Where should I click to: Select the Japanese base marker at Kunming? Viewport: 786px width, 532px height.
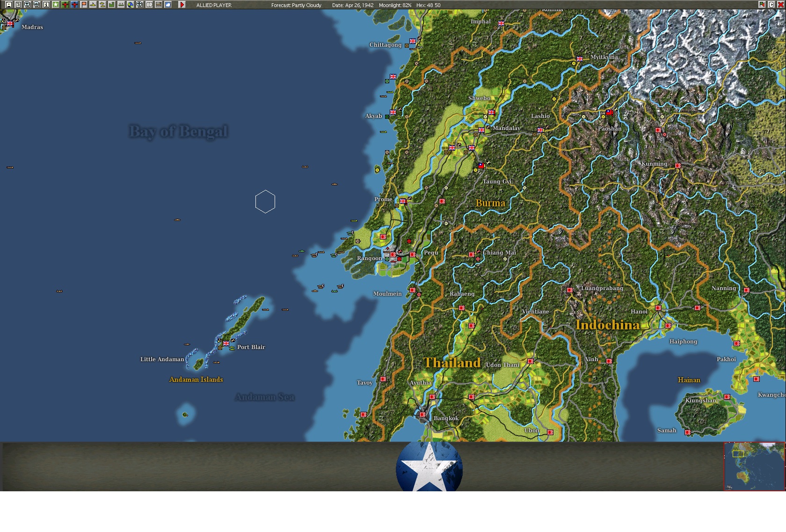(x=678, y=166)
